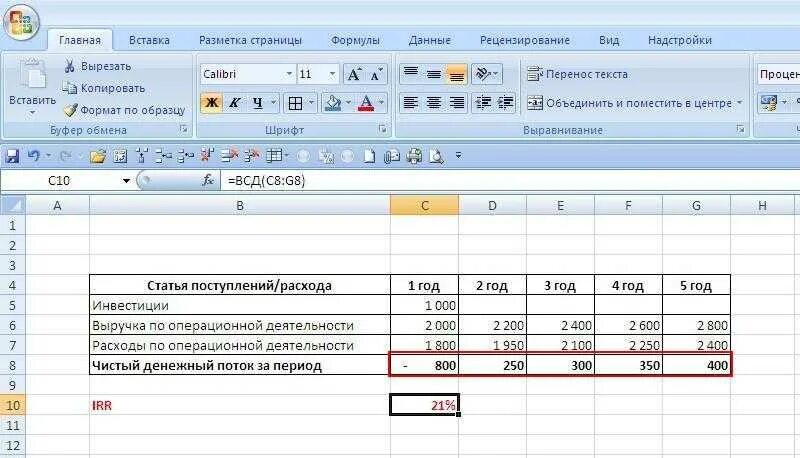Decrease font size with small A icon

(376, 74)
